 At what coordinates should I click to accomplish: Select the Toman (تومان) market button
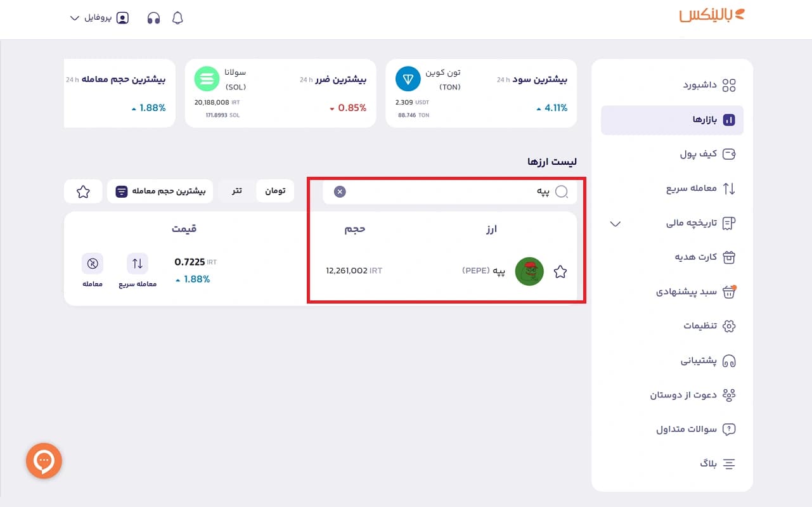(274, 191)
